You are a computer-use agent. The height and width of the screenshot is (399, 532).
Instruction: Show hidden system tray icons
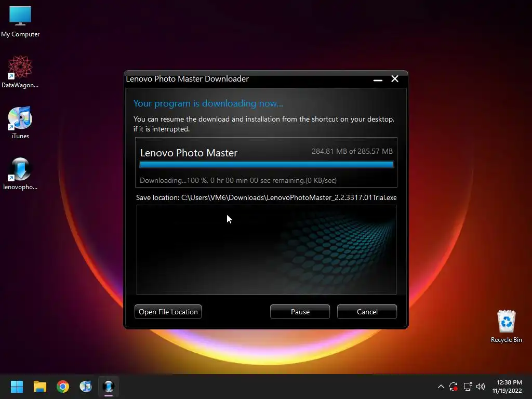(x=441, y=387)
